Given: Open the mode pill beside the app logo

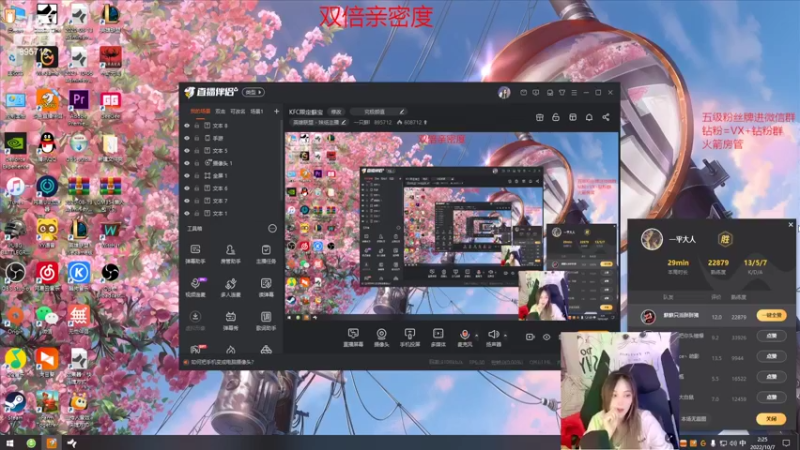Looking at the screenshot, I should point(253,92).
